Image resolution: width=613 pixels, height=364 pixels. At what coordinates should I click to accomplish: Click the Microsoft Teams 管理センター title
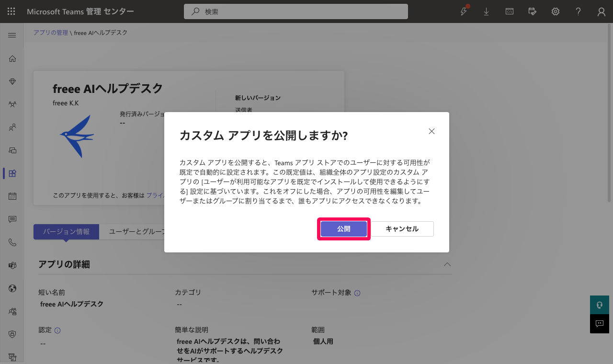click(x=80, y=11)
